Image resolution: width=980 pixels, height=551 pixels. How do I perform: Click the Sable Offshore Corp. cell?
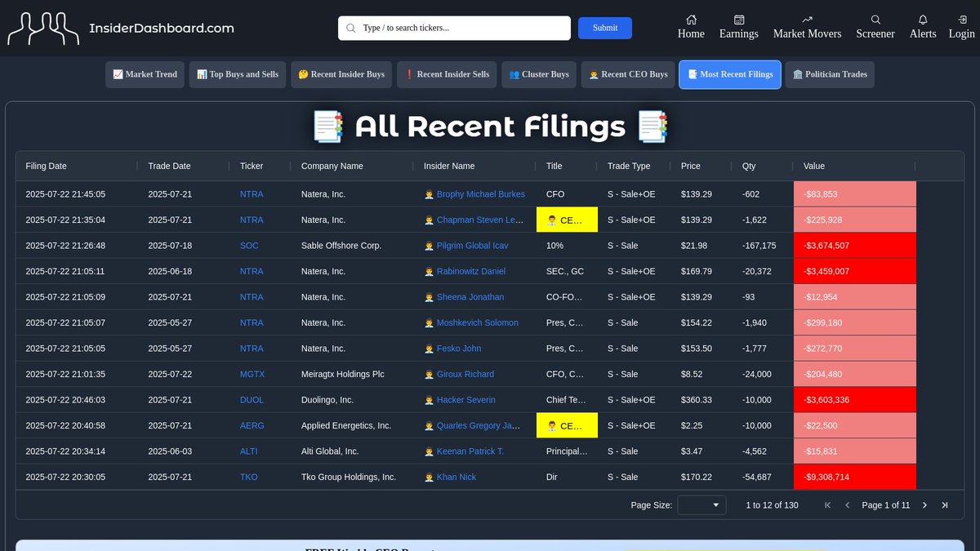352,246
